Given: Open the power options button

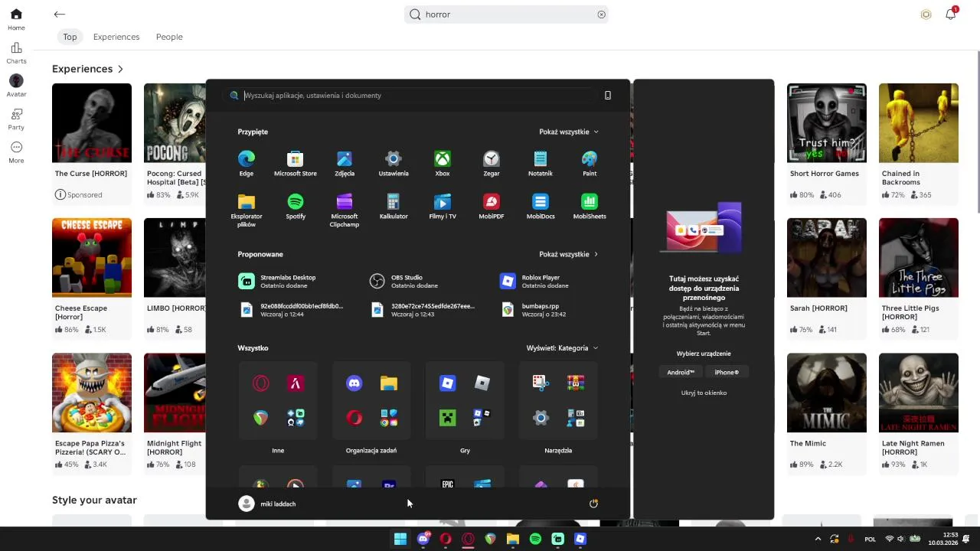Looking at the screenshot, I should click(593, 504).
